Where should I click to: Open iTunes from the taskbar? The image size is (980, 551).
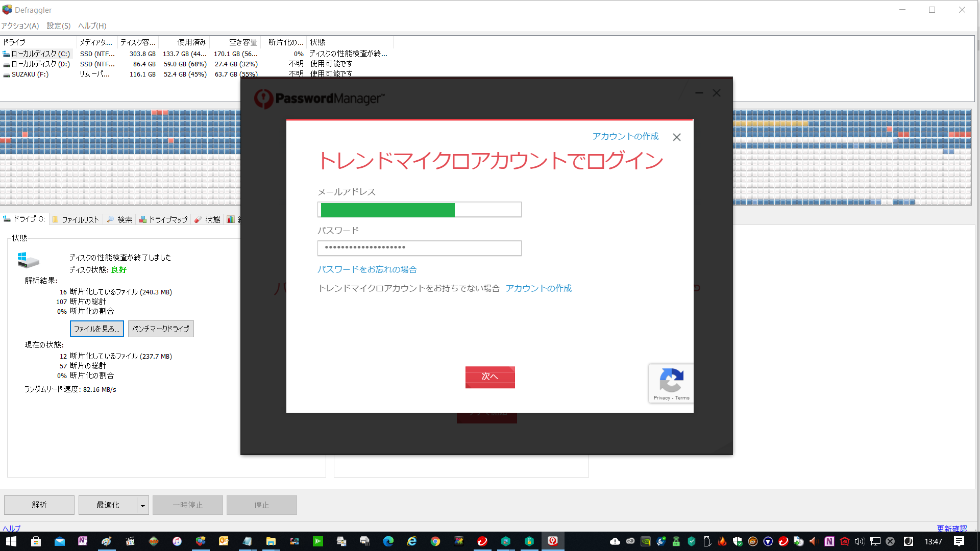(177, 541)
